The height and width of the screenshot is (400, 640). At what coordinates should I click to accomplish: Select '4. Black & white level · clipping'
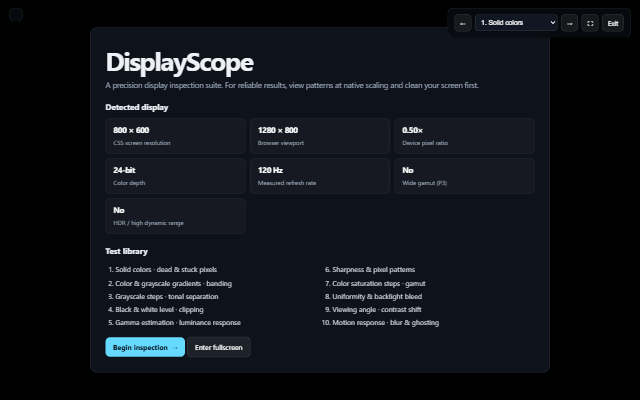(156, 310)
